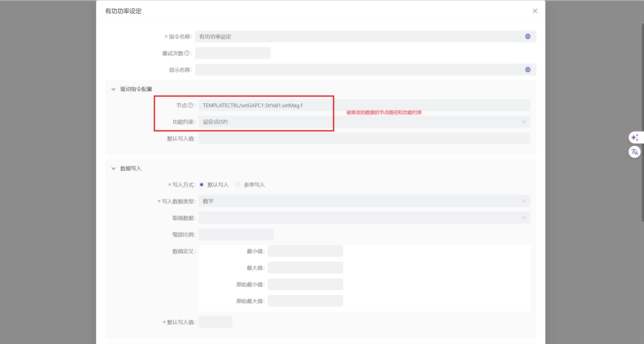The image size is (644, 344).
Task: Open the 取值数据 dropdown
Action: point(364,218)
